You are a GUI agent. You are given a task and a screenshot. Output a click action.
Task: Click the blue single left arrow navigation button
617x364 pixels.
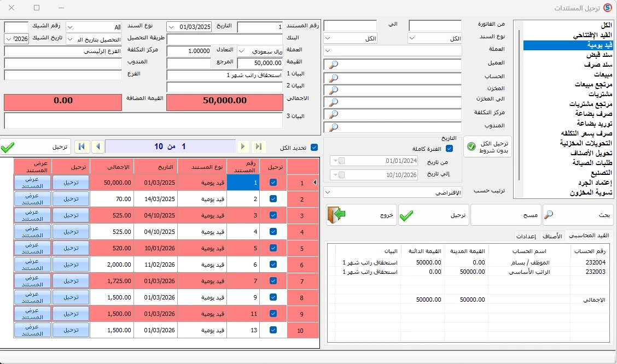click(98, 146)
